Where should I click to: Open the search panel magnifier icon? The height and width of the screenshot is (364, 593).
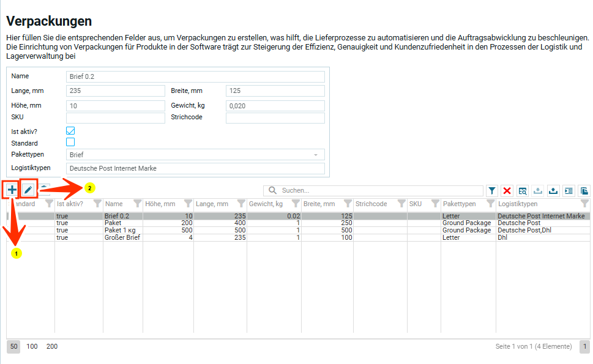pyautogui.click(x=523, y=191)
